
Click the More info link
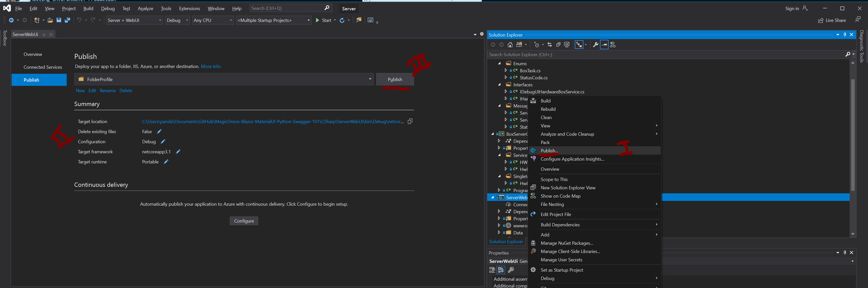click(x=211, y=66)
